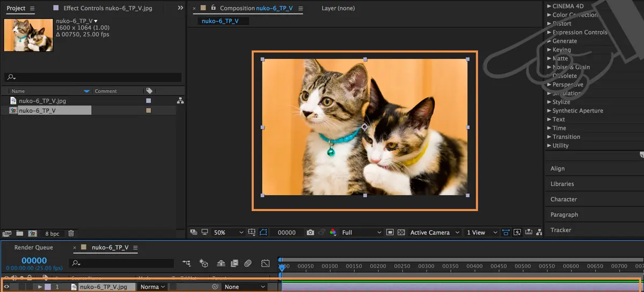644x292 pixels.
Task: Create a new folder in Project panel
Action: [x=19, y=234]
